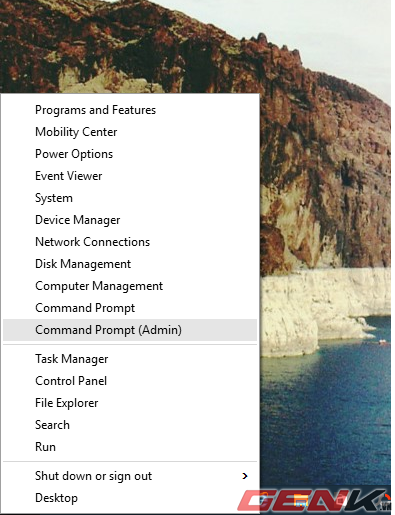Image resolution: width=395 pixels, height=515 pixels.
Task: Click the Search menu entry
Action: tap(130, 425)
